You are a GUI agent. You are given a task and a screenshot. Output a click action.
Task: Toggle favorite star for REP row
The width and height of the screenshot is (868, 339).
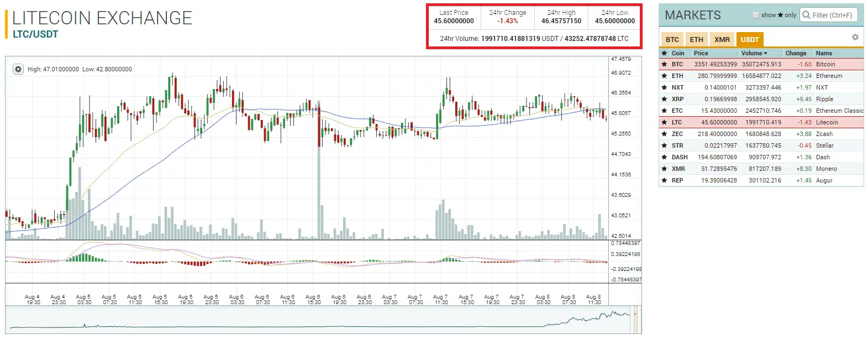click(x=664, y=180)
